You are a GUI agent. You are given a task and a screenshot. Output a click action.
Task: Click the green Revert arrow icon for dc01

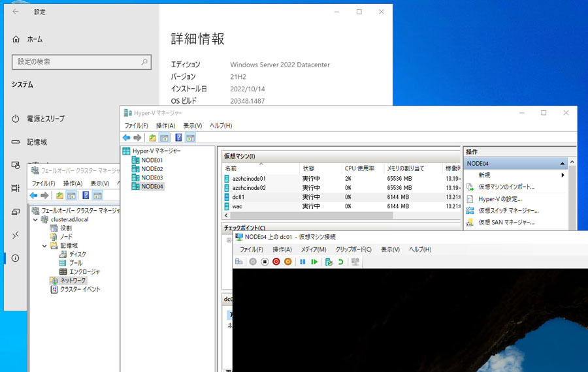click(x=340, y=262)
